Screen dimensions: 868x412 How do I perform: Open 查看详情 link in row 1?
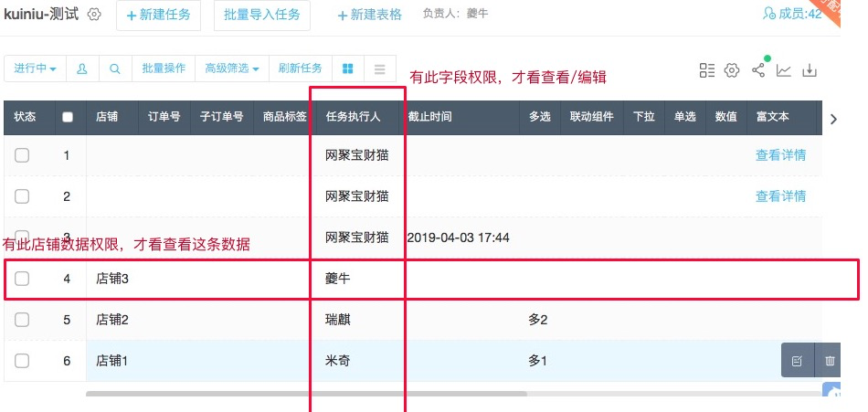click(780, 155)
